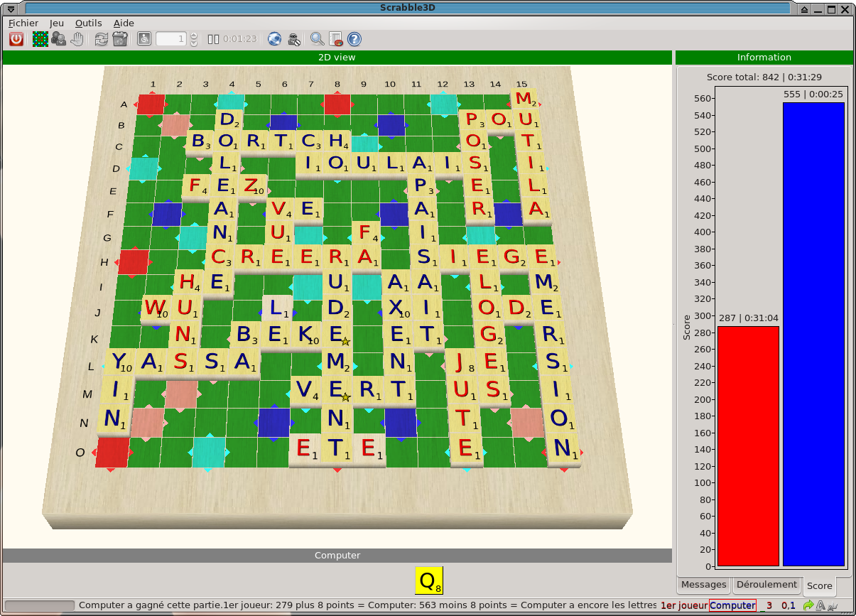
Task: Switch to the Messages tab
Action: click(703, 585)
